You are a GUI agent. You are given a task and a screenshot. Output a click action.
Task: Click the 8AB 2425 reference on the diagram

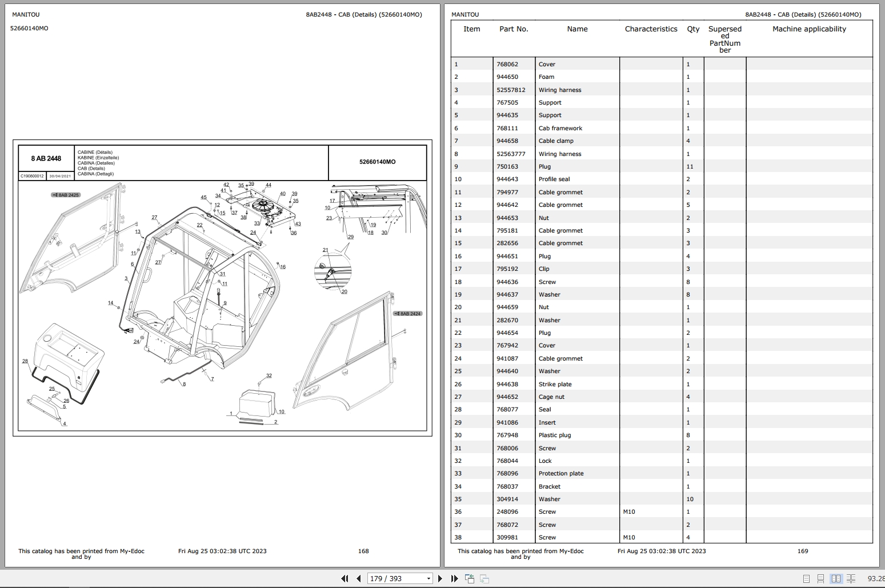(x=66, y=194)
